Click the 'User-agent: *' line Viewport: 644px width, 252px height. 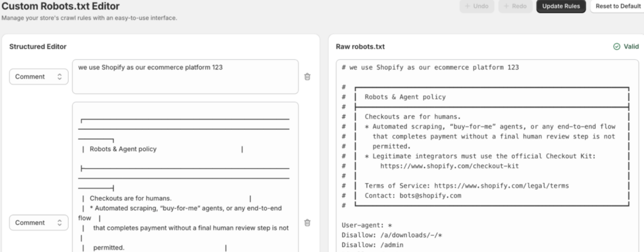point(367,226)
